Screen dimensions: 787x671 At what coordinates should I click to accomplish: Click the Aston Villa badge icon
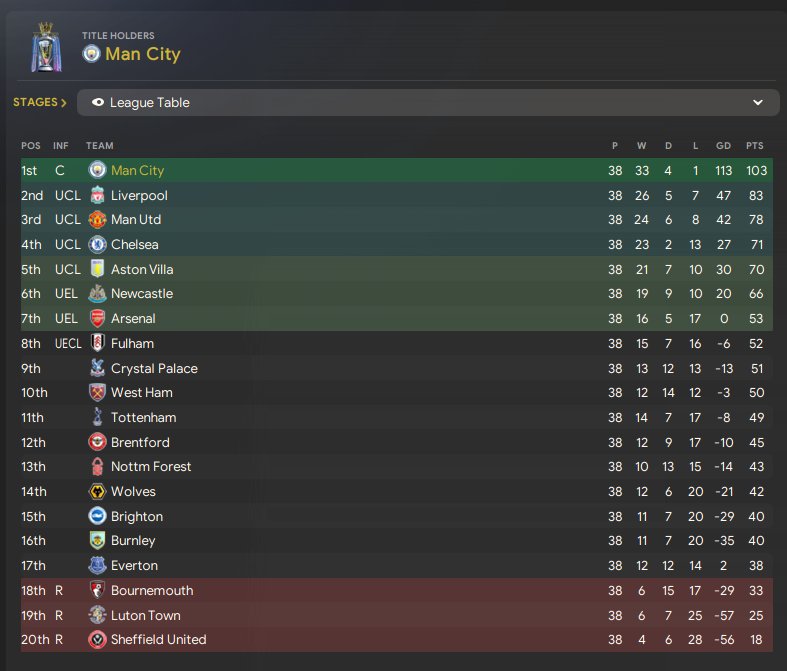tap(97, 269)
